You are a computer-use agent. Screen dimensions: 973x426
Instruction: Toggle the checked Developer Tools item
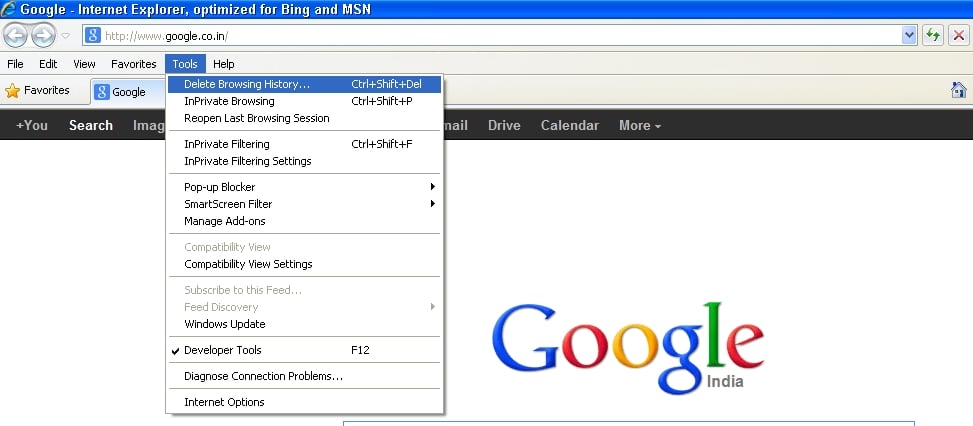coord(304,350)
